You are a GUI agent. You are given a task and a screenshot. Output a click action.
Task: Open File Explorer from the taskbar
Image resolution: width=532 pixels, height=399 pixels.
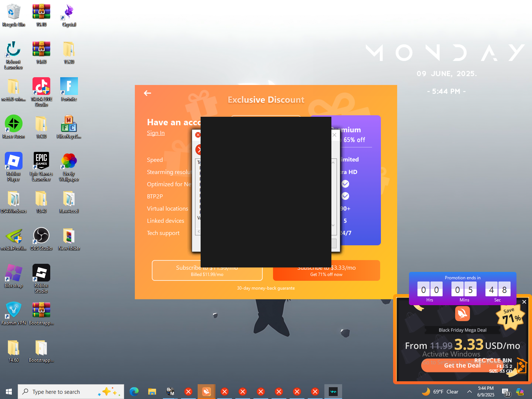pyautogui.click(x=152, y=392)
